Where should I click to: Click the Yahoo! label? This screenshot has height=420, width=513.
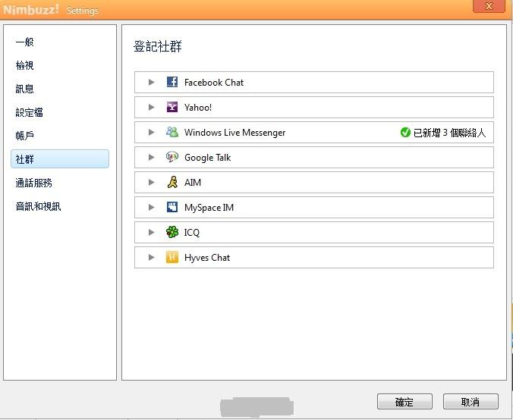coord(198,108)
